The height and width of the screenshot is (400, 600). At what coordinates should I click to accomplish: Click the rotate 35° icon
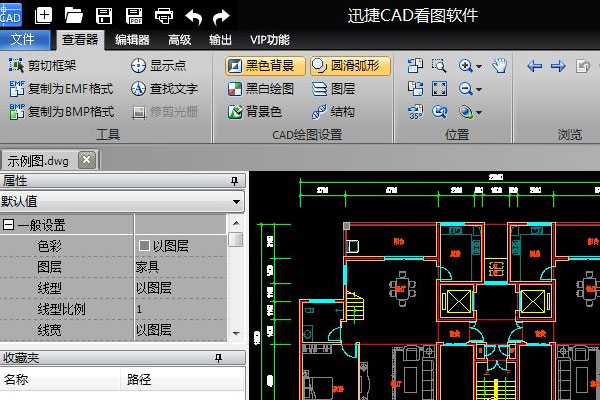click(x=415, y=112)
